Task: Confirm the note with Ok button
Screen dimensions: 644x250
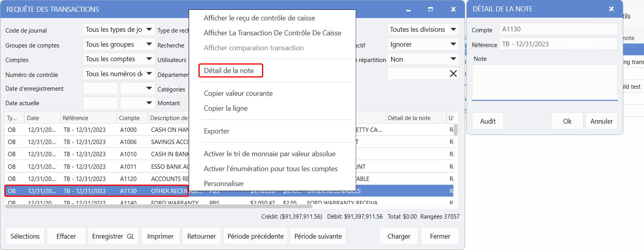Action: [567, 121]
